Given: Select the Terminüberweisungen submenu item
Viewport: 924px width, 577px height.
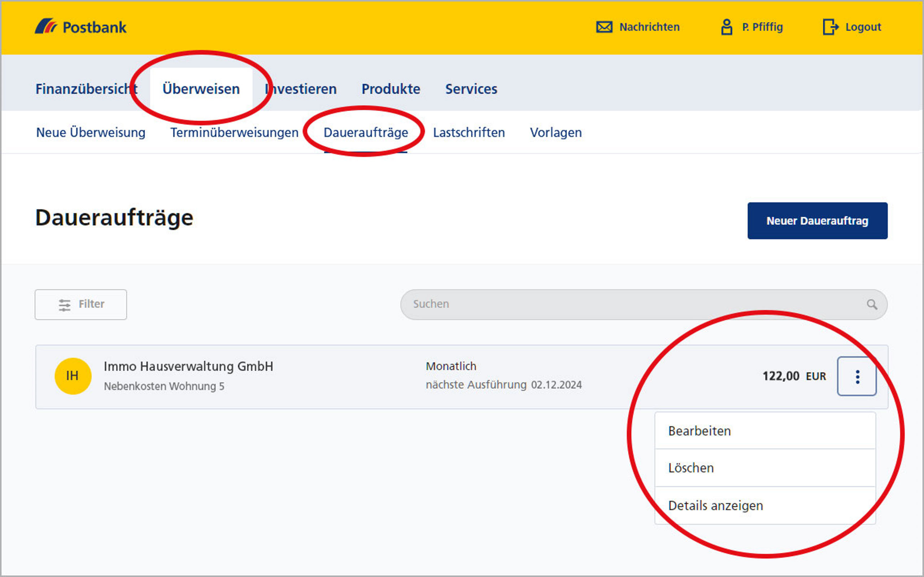Looking at the screenshot, I should pyautogui.click(x=234, y=132).
